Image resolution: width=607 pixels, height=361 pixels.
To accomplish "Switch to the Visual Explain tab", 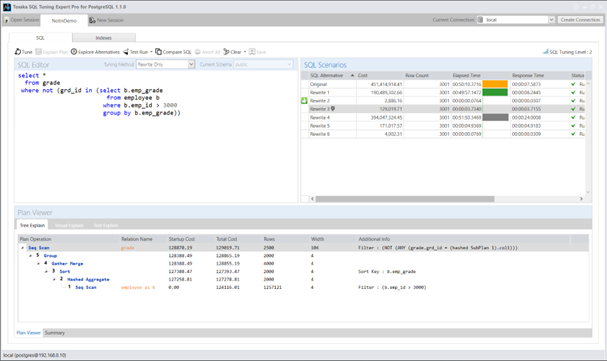I will click(x=69, y=226).
